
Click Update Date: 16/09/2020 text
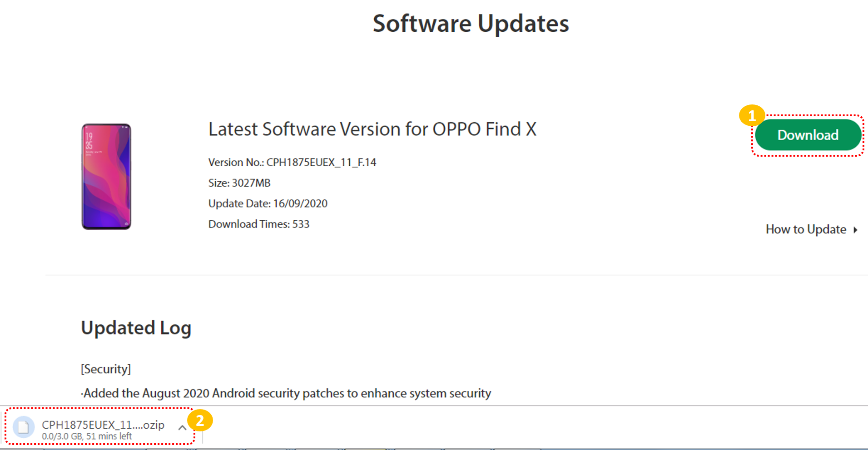268,203
